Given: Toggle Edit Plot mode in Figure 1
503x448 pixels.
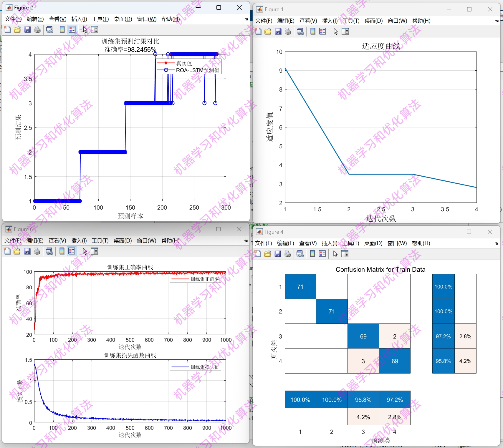Looking at the screenshot, I should 335,31.
